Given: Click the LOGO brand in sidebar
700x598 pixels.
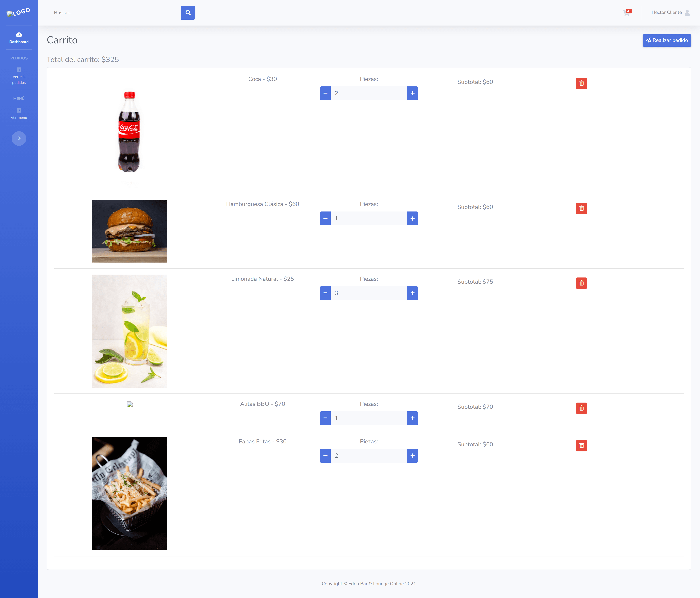Looking at the screenshot, I should coord(19,13).
